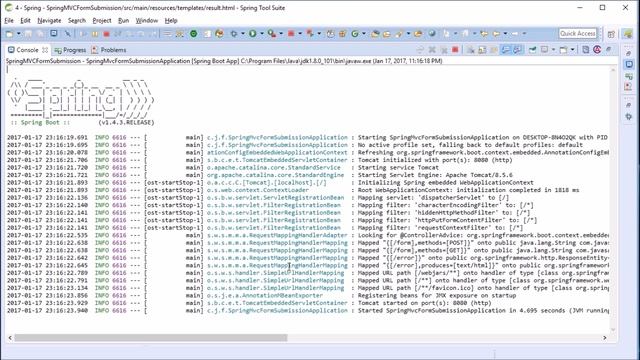Open the Open Console dropdown arrow
The width and height of the screenshot is (640, 360).
coord(572,50)
